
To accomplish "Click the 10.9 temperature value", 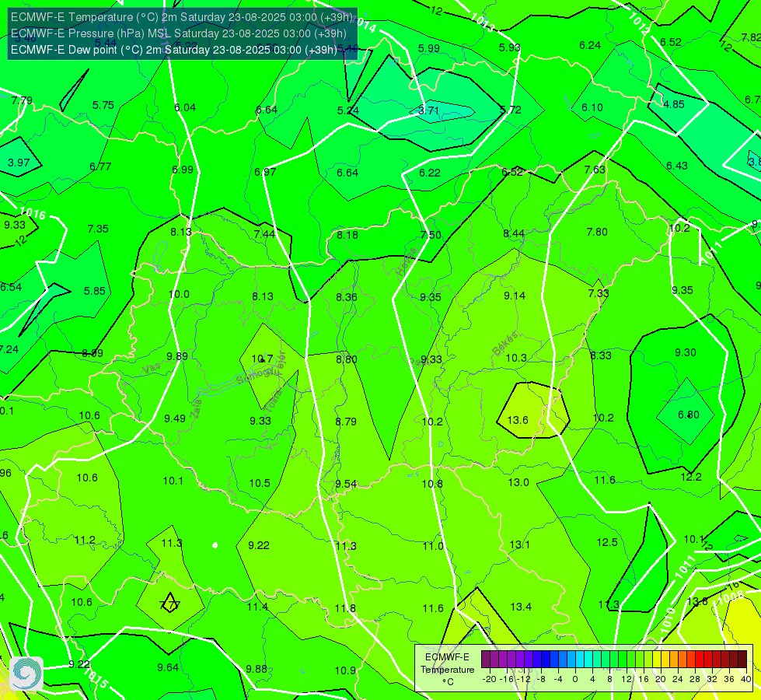I will (345, 670).
